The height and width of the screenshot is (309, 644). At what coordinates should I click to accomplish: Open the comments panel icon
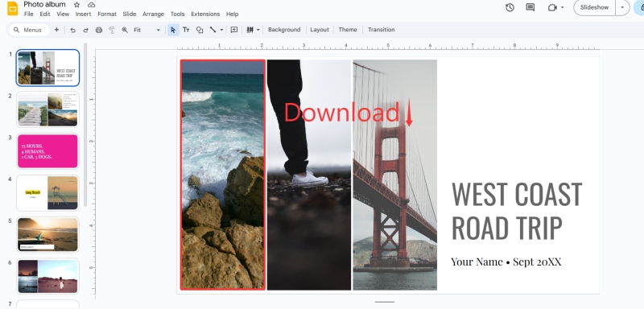coord(530,7)
